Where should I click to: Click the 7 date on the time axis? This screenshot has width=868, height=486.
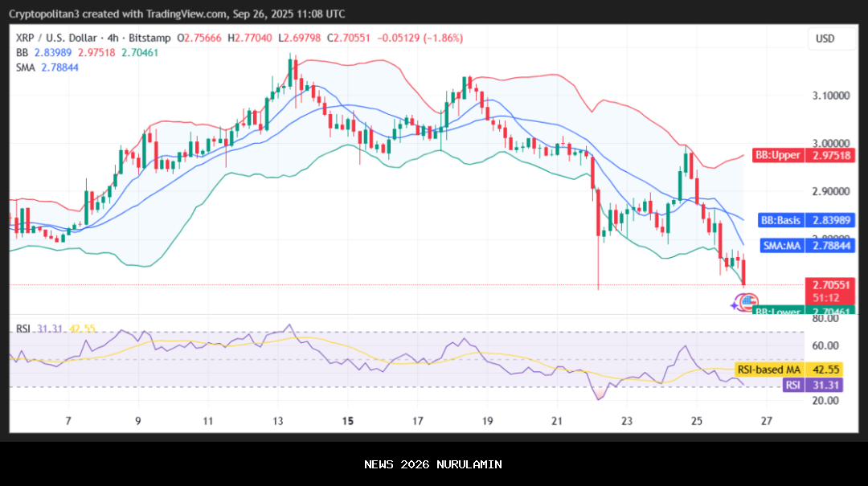[68, 421]
